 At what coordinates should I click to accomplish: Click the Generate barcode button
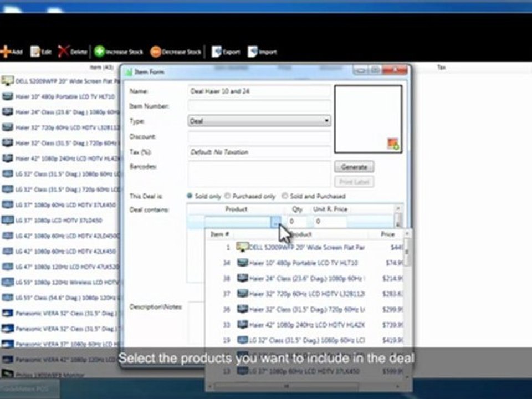pos(354,167)
